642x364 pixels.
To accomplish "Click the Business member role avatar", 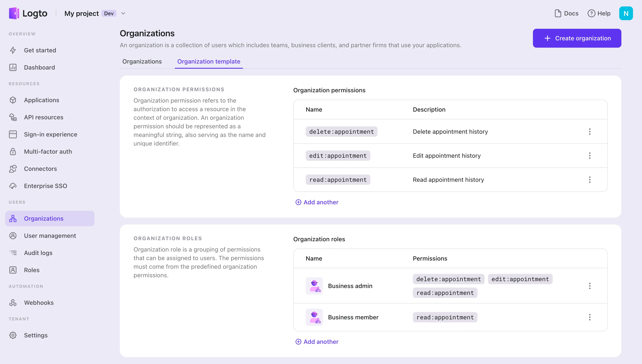I will click(314, 317).
